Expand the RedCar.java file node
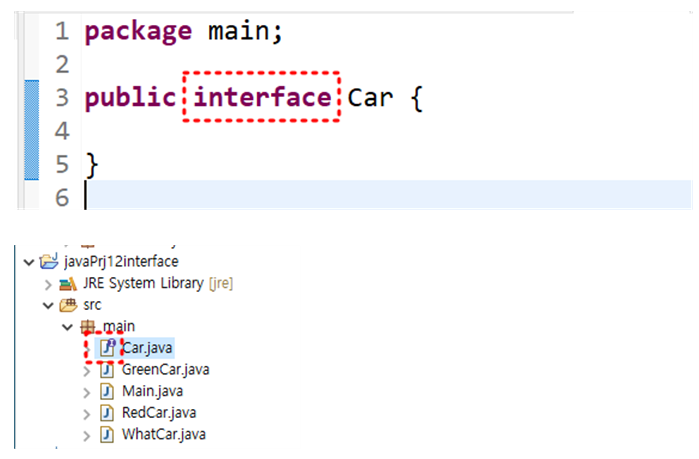This screenshot has height=459, width=699. pyautogui.click(x=87, y=414)
